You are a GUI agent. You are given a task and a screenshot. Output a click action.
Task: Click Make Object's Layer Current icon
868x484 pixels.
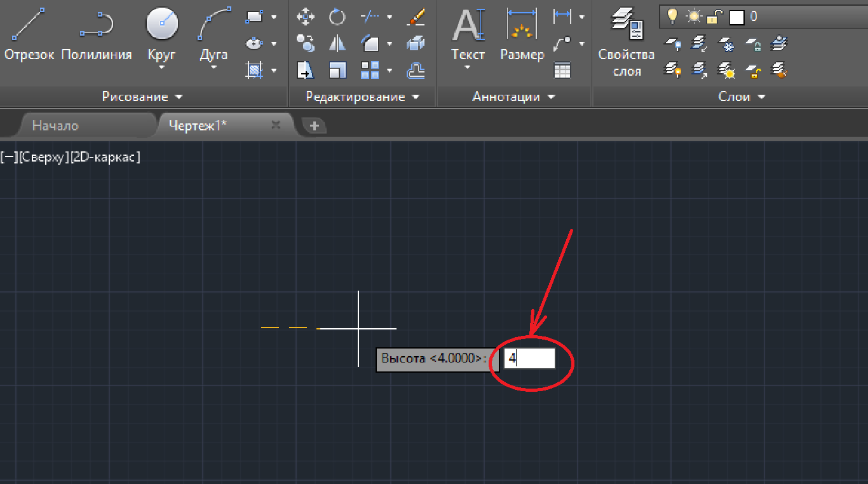coord(780,43)
